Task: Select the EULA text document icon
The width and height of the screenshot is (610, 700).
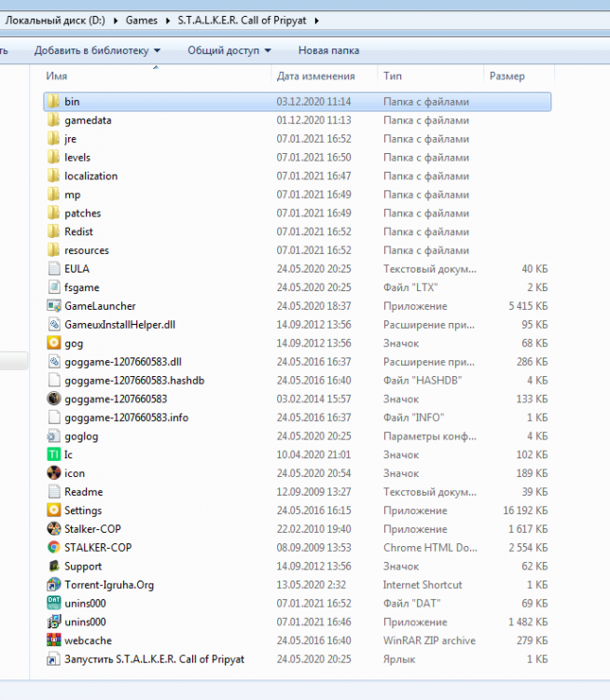Action: point(53,269)
